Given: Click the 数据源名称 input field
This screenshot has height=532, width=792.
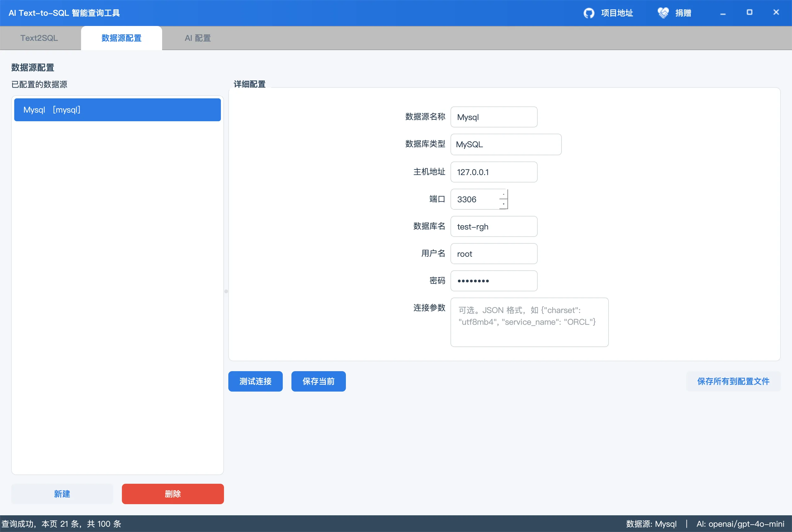Looking at the screenshot, I should click(494, 117).
